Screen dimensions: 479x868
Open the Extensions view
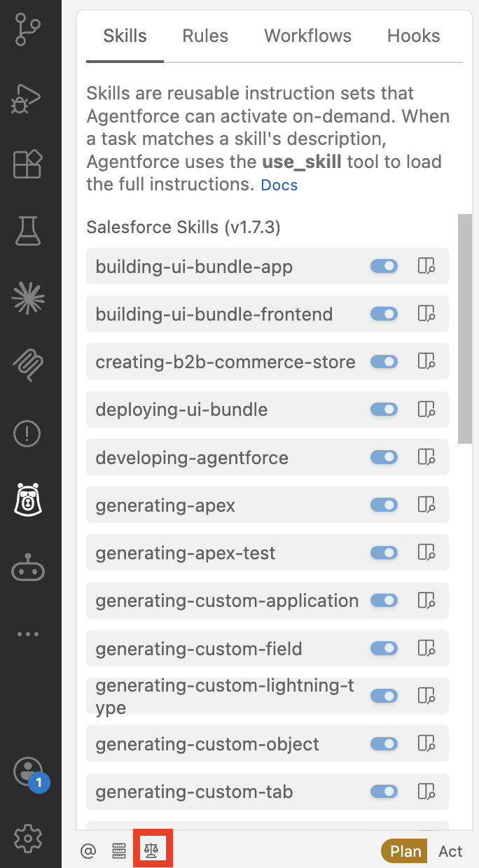click(28, 164)
